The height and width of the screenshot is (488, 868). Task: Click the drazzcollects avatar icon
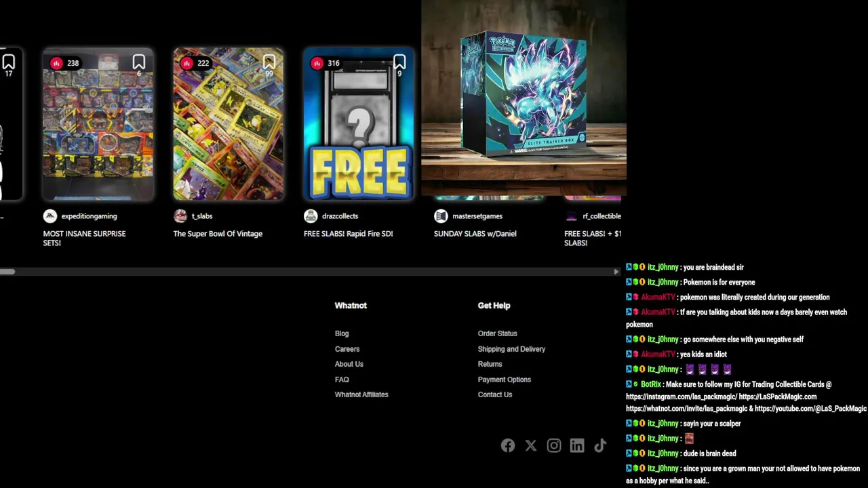coord(311,216)
